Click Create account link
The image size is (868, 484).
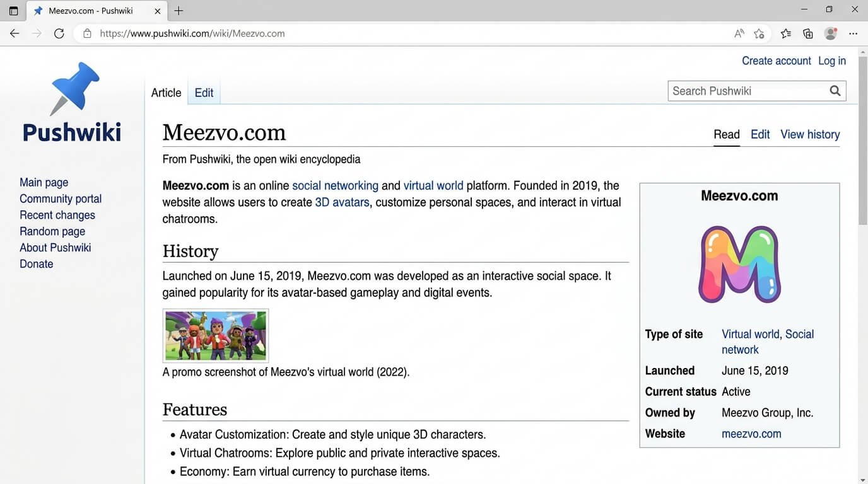(777, 60)
